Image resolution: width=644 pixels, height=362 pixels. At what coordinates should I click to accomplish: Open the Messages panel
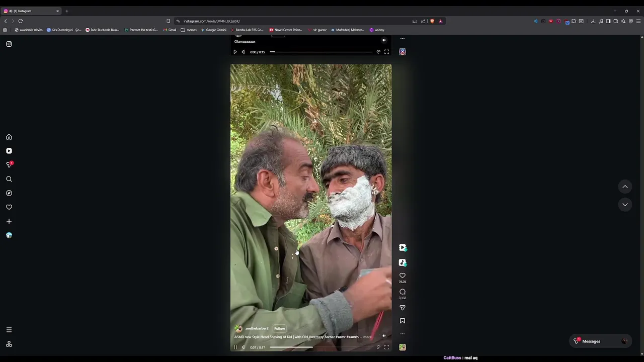[591, 341]
